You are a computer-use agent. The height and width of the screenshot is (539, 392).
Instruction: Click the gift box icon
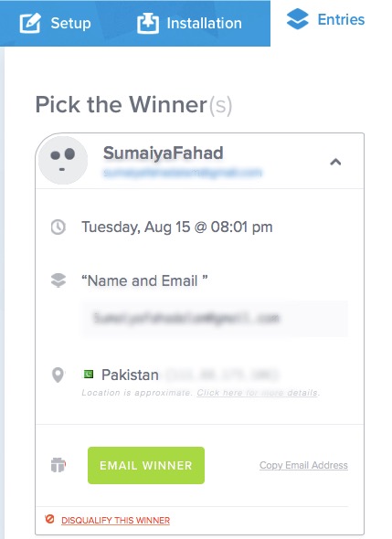[x=58, y=465]
